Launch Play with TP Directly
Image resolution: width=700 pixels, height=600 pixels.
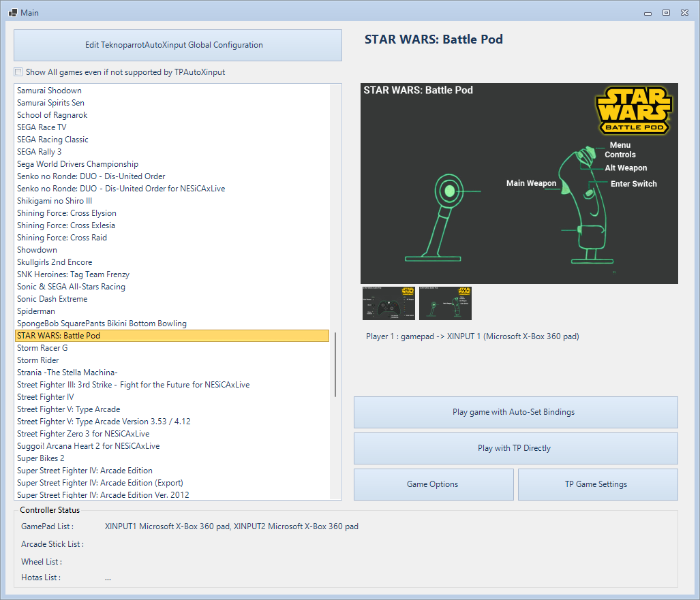(x=515, y=448)
